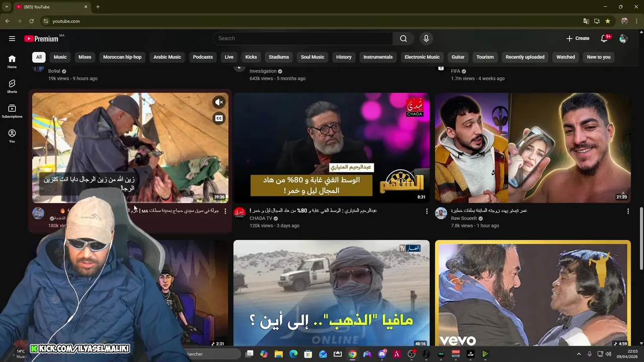This screenshot has width=644, height=362.
Task: Open File Explorer from taskbar
Action: click(x=279, y=354)
